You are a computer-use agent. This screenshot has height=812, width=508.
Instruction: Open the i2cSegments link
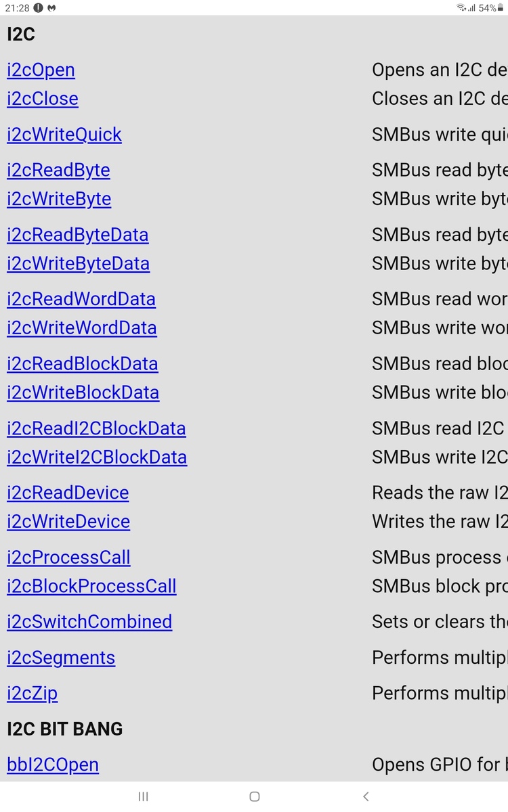(61, 658)
